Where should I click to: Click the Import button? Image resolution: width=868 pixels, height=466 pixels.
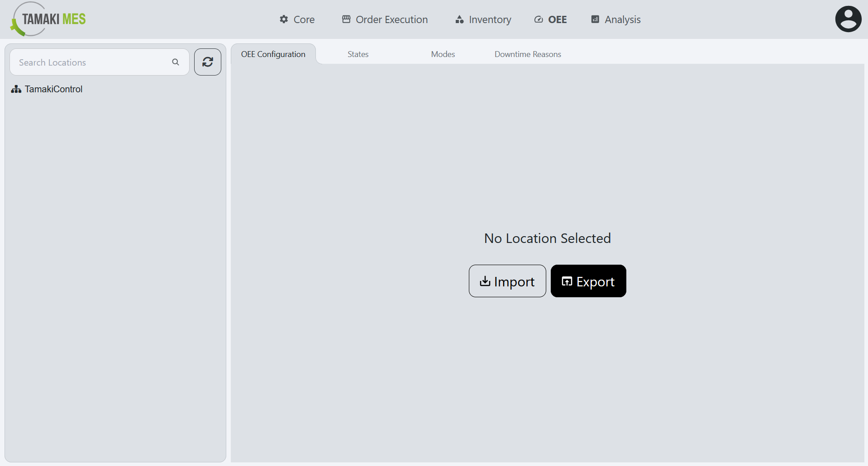point(507,281)
